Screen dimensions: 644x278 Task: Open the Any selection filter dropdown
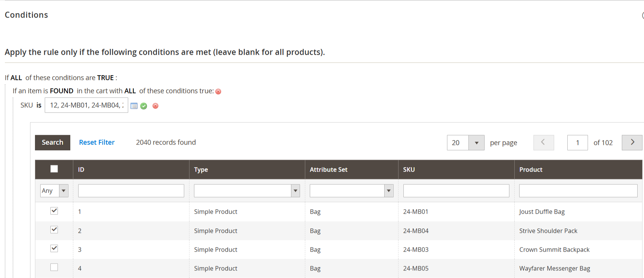[x=54, y=191]
